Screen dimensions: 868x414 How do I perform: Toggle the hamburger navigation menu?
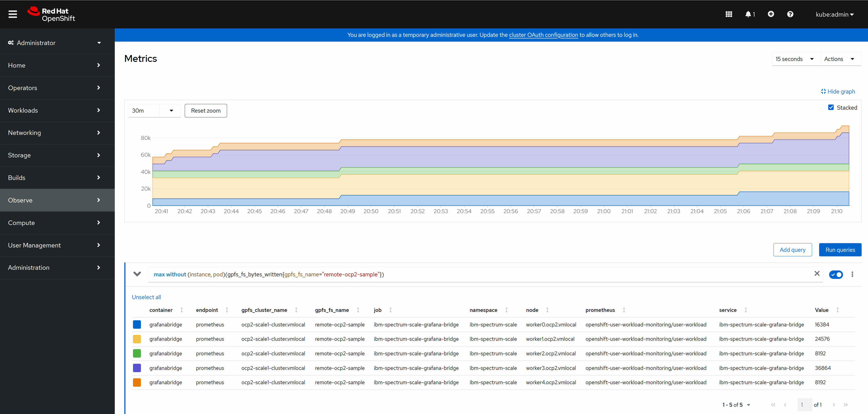coord(13,14)
